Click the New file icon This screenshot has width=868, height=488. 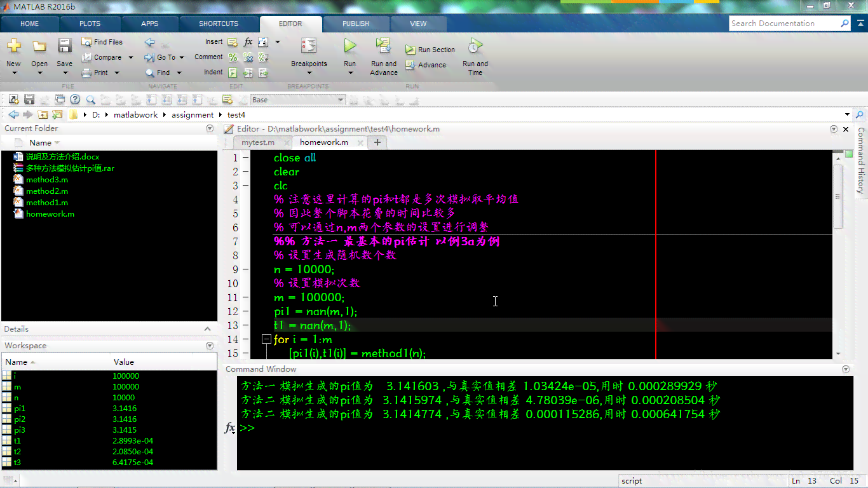(13, 46)
